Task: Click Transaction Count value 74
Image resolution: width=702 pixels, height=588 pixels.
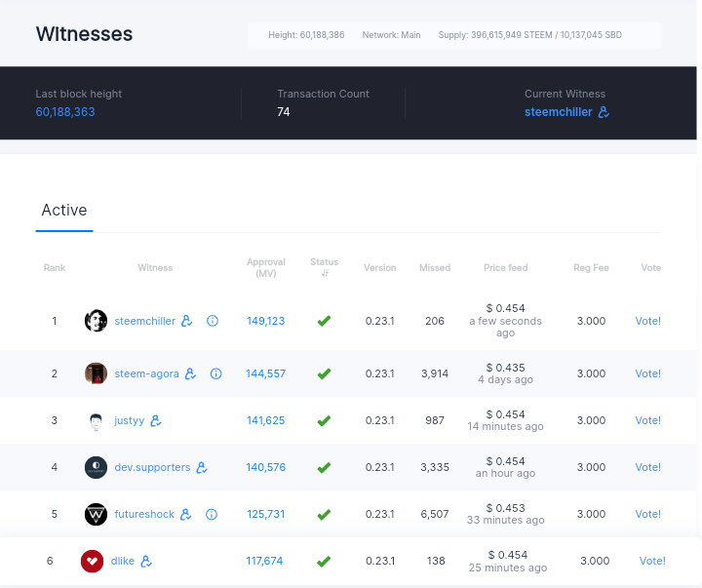Action: click(x=284, y=112)
